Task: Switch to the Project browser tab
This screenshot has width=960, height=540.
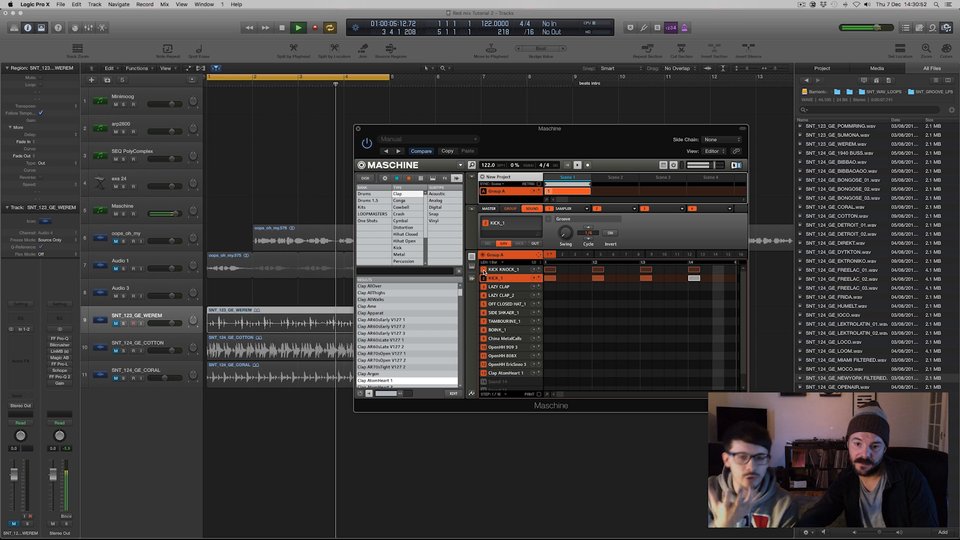Action: 822,68
